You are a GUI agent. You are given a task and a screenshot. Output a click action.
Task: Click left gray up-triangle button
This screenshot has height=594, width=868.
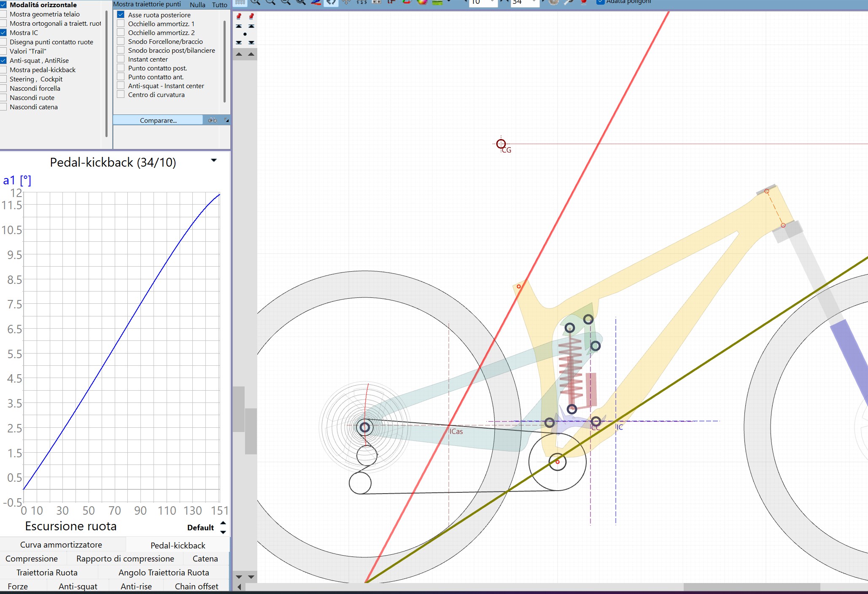pyautogui.click(x=239, y=54)
